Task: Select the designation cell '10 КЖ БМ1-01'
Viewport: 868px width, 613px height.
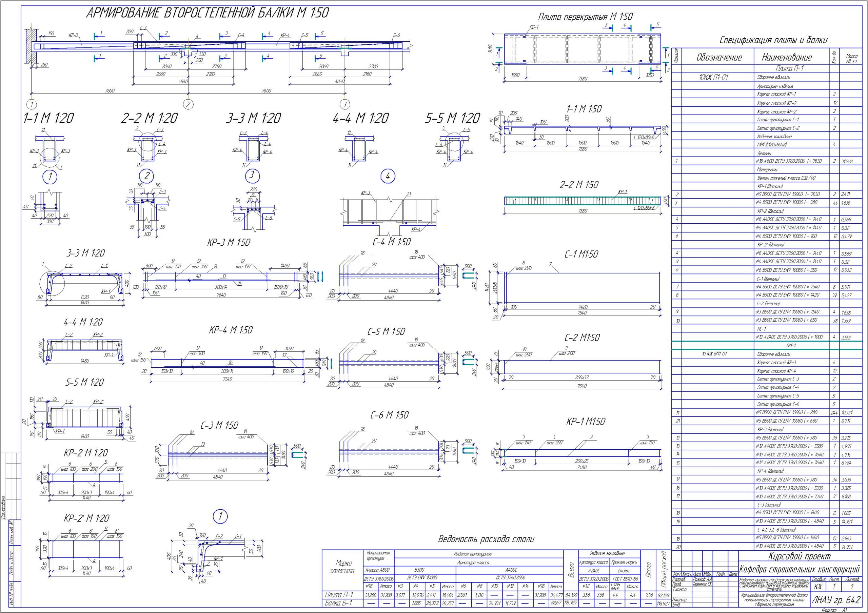Action: [714, 354]
